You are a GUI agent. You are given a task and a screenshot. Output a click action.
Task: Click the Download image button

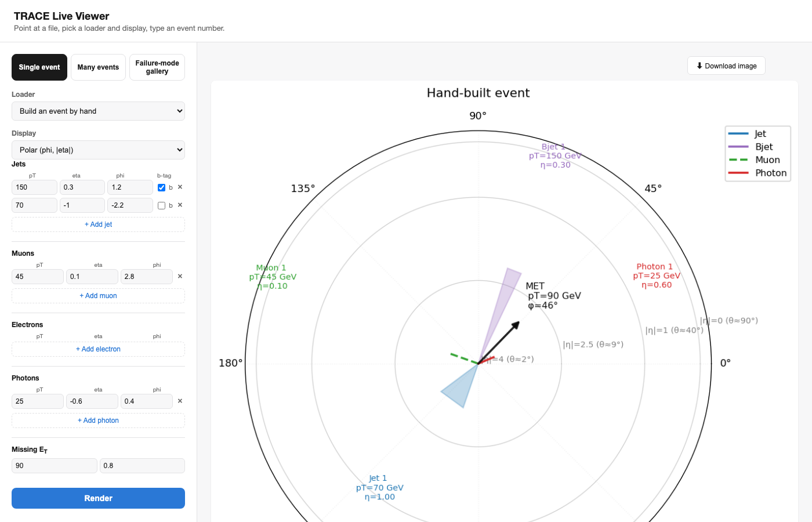pos(726,66)
